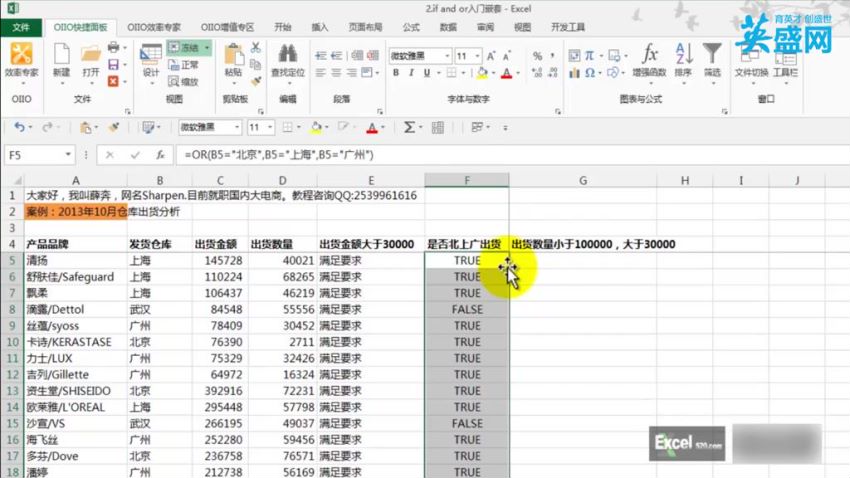
Task: Click the ribbon red font color A
Action: [x=506, y=73]
